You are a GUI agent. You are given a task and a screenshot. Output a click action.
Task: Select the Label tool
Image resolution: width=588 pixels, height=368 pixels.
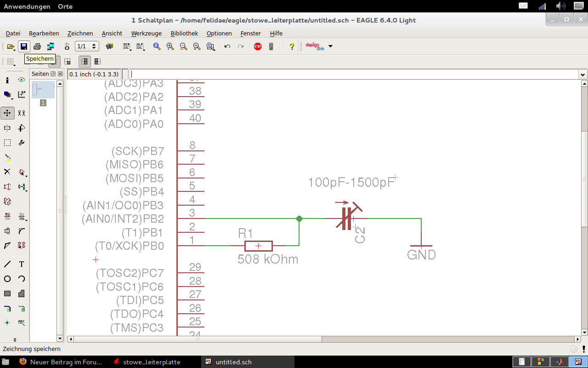tap(22, 323)
